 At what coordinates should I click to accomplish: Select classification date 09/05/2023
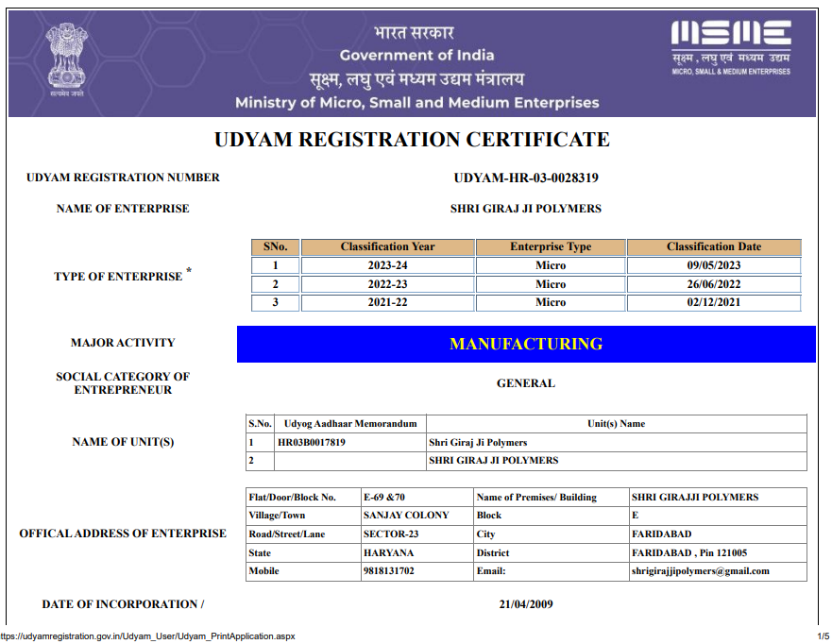coord(714,265)
